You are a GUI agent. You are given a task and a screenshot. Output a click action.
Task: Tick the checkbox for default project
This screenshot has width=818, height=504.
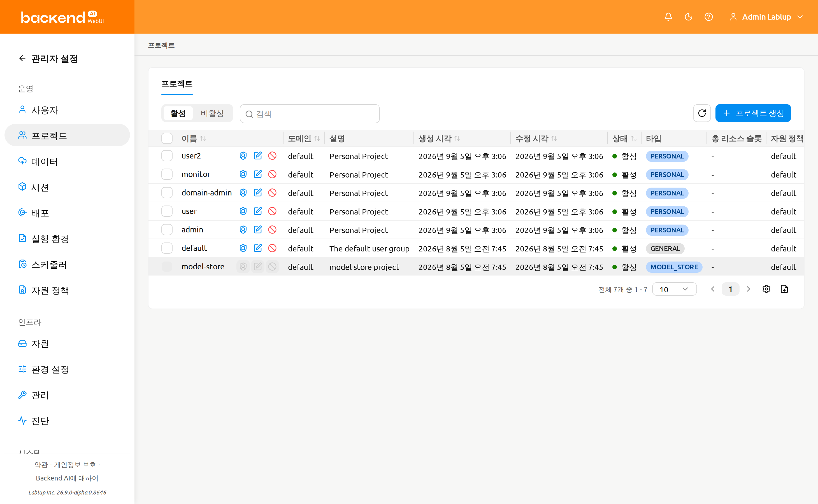coord(167,248)
